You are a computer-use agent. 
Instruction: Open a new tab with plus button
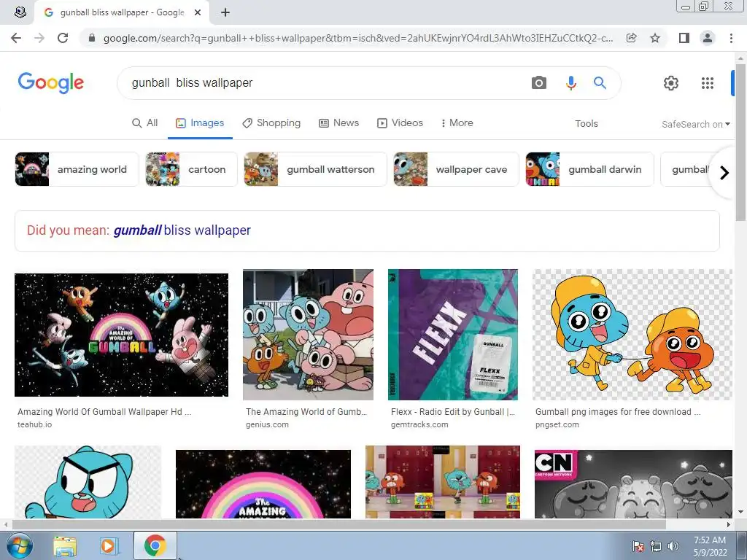(225, 12)
